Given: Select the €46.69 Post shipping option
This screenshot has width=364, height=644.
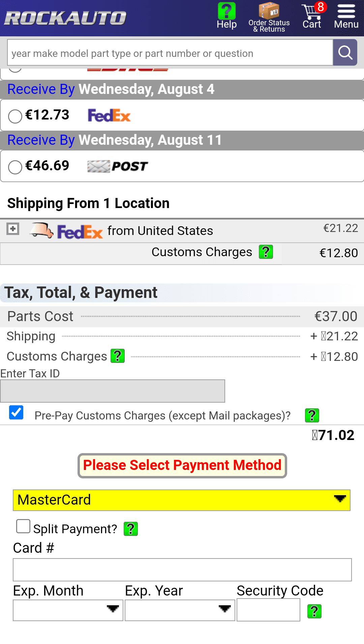Looking at the screenshot, I should click(x=15, y=167).
